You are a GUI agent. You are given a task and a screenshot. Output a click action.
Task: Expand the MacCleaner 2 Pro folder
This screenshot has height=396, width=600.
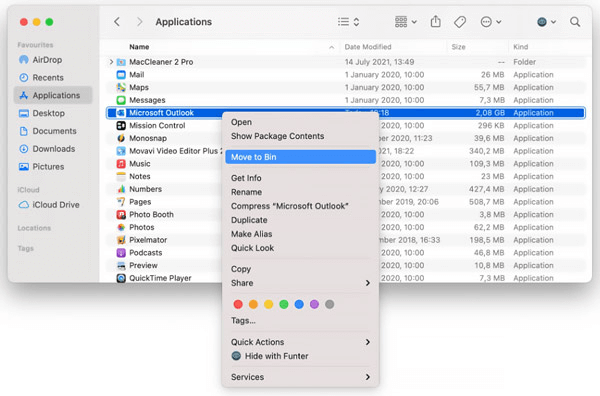[111, 62]
